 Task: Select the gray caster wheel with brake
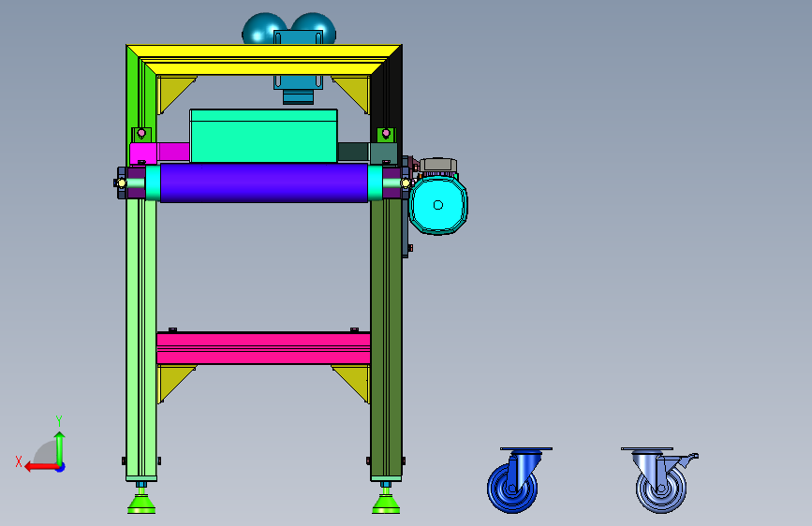[661, 488]
